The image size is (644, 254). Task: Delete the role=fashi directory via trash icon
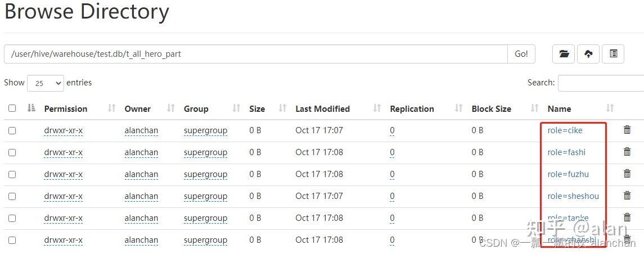click(627, 152)
